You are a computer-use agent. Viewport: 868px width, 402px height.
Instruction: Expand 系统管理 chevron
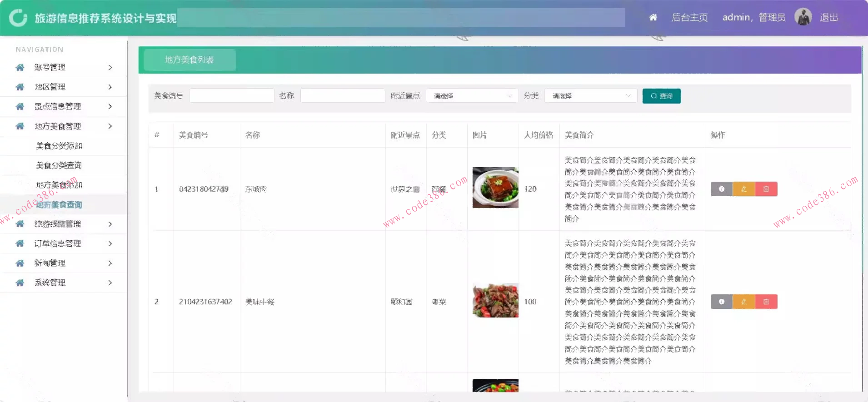pyautogui.click(x=110, y=283)
